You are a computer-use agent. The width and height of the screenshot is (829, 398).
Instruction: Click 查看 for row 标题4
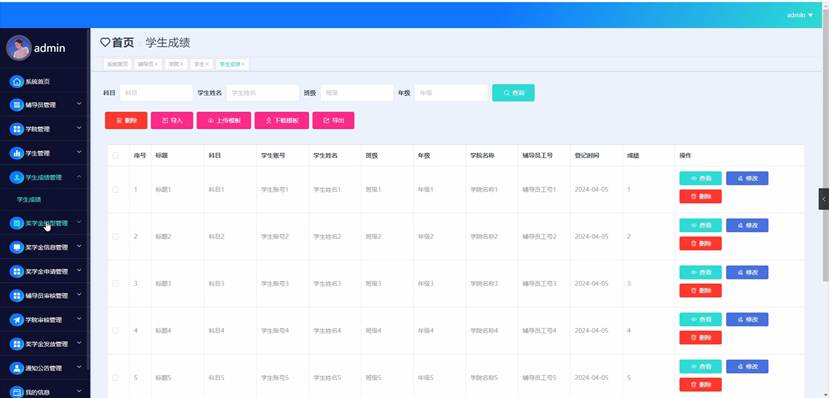[x=700, y=320]
